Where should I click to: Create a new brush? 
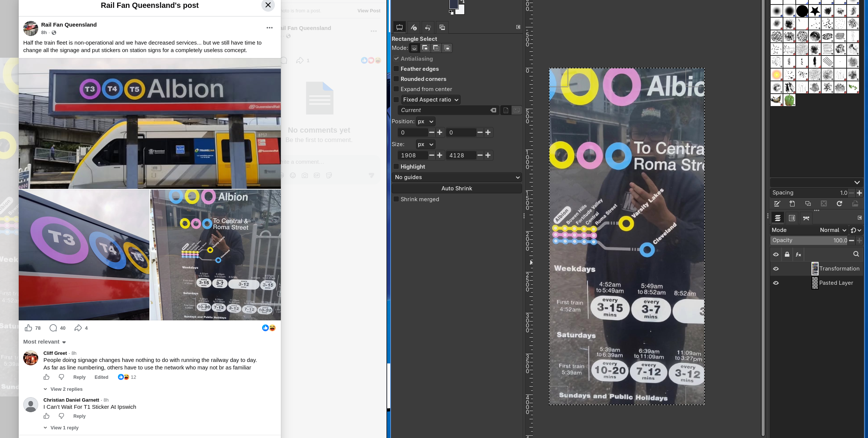pos(792,203)
